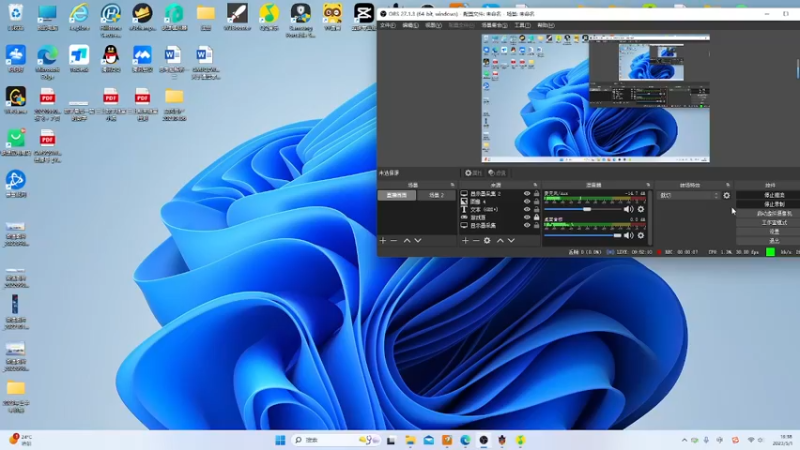The height and width of the screenshot is (450, 800).
Task: Lock the '图像 4' source
Action: point(536,202)
